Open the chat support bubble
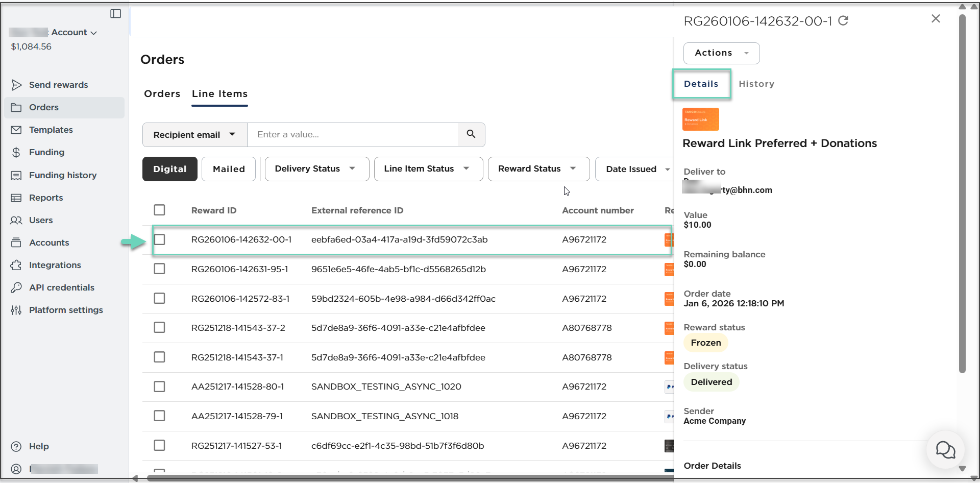 click(x=945, y=450)
